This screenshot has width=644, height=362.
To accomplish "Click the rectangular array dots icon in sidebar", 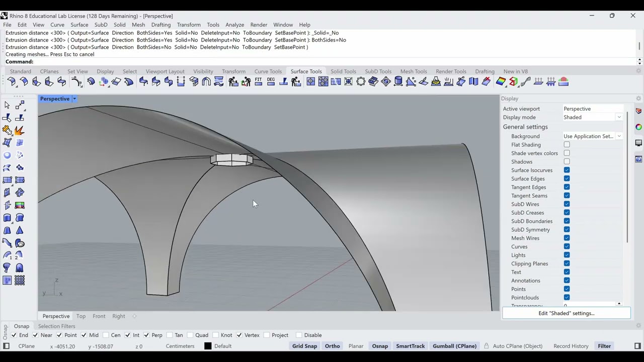I will [20, 280].
